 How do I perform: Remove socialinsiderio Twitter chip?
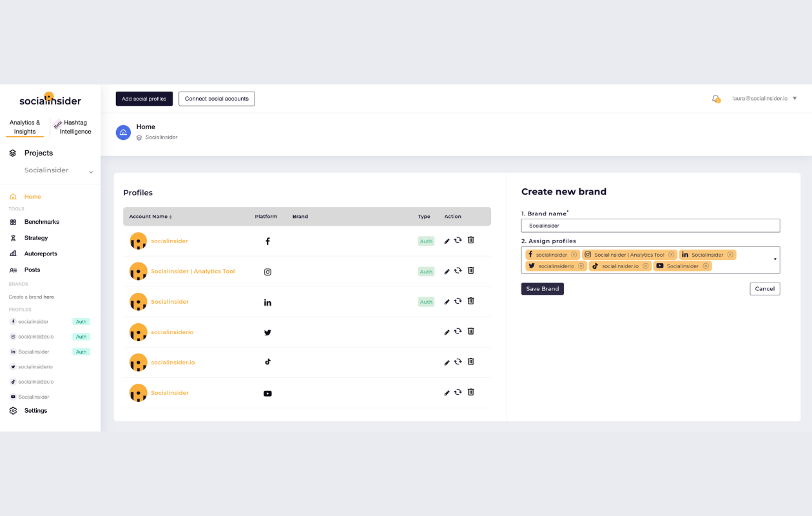pos(581,266)
